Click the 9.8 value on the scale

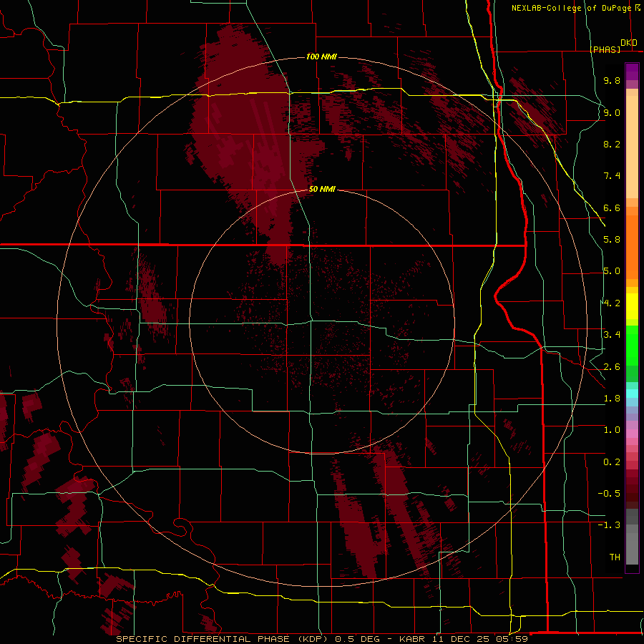[x=612, y=80]
